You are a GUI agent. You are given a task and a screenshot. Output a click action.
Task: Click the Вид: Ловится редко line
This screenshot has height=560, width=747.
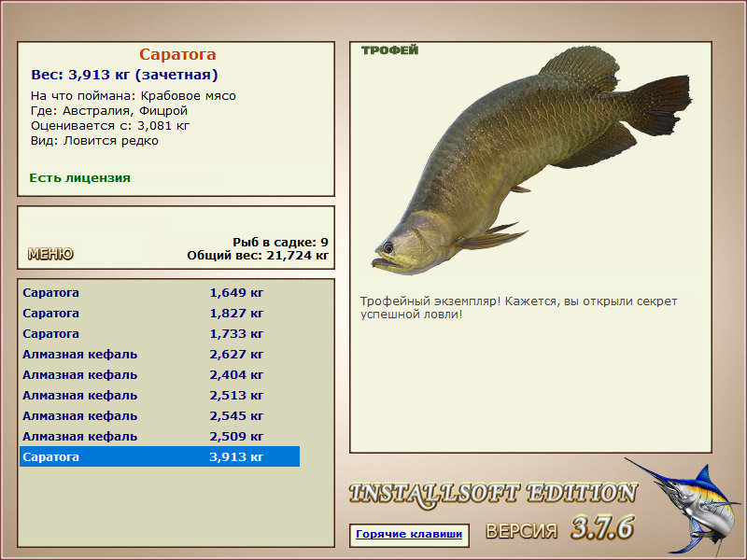tap(94, 141)
